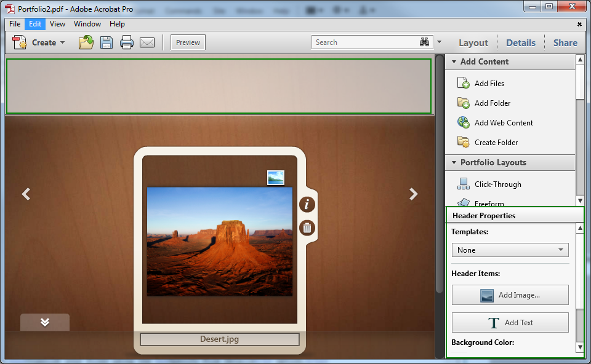Screen dimensions: 591x364
Task: Go to the next file with right arrow
Action: [x=413, y=194]
